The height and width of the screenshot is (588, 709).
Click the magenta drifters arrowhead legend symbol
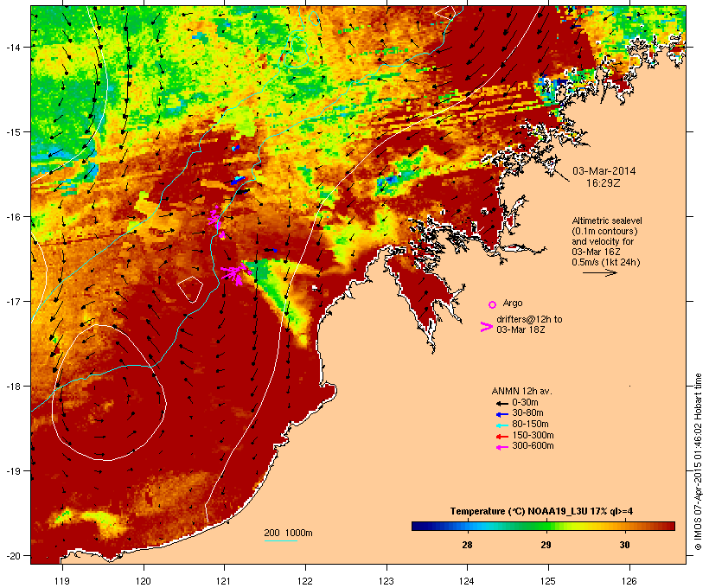(487, 327)
